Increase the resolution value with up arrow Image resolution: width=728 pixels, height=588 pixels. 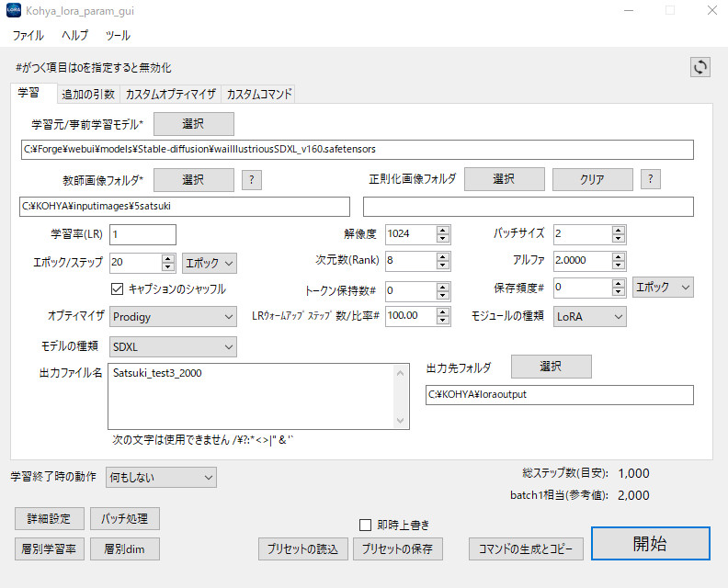tap(443, 230)
